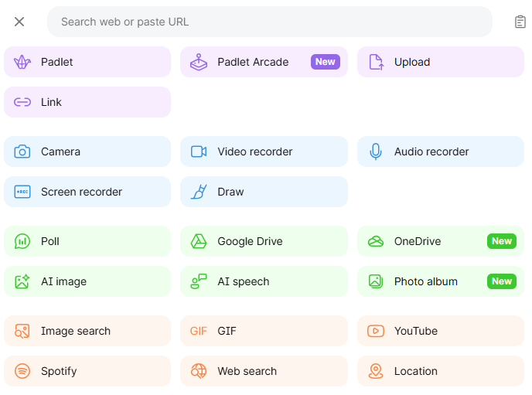Viewport: 532px width, 395px height.
Task: Add a YouTube video
Action: pos(441,331)
